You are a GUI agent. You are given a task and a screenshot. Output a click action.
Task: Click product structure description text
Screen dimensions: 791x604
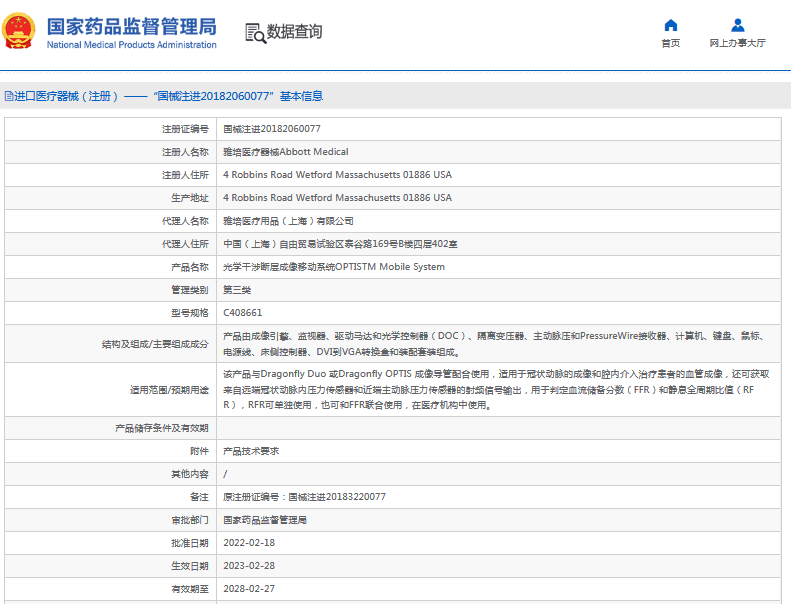[x=493, y=344]
